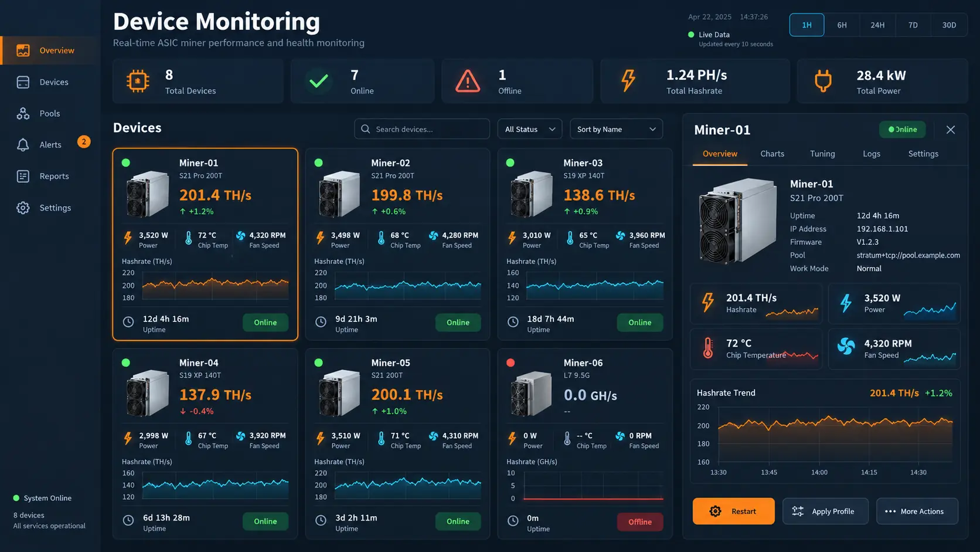The height and width of the screenshot is (552, 980).
Task: Select the 6H time range
Action: pos(842,25)
